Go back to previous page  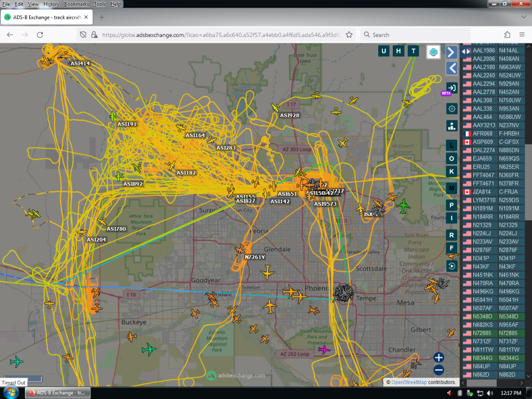[x=10, y=35]
